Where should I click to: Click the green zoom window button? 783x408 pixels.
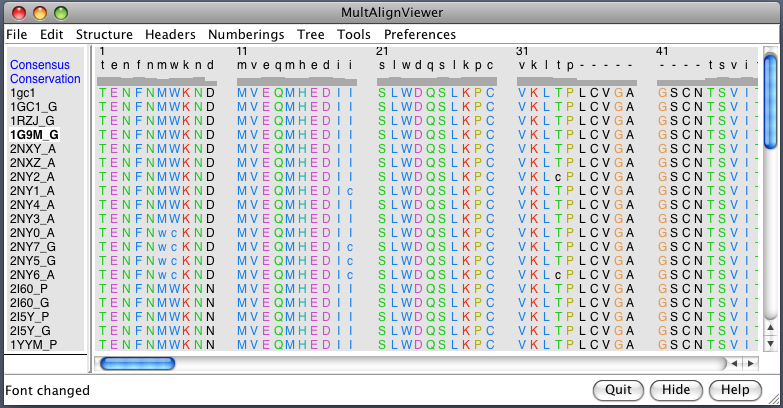tap(61, 13)
